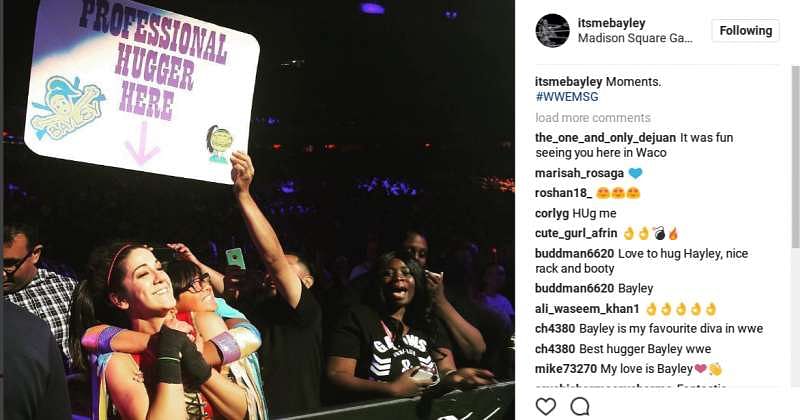Open mike73270 commenter profile
Image resolution: width=800 pixels, height=420 pixels.
pos(566,369)
